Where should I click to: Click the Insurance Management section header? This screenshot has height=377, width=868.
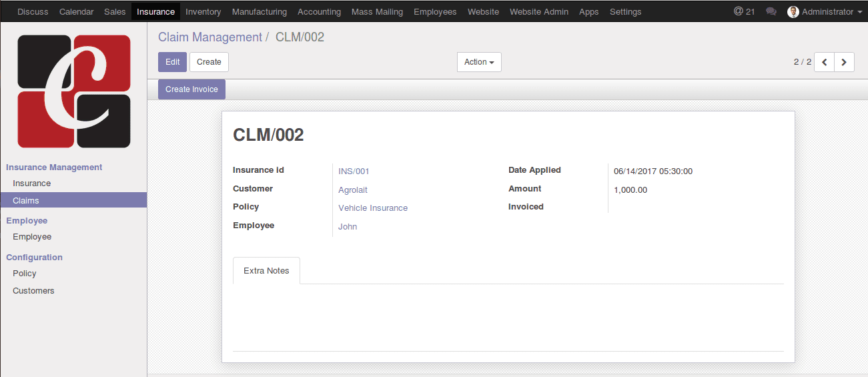(54, 167)
